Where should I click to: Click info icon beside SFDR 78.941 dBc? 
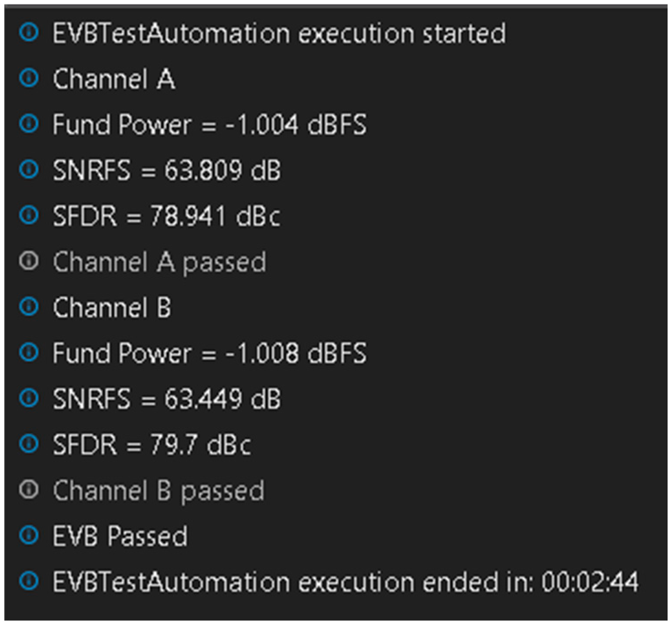pyautogui.click(x=29, y=215)
